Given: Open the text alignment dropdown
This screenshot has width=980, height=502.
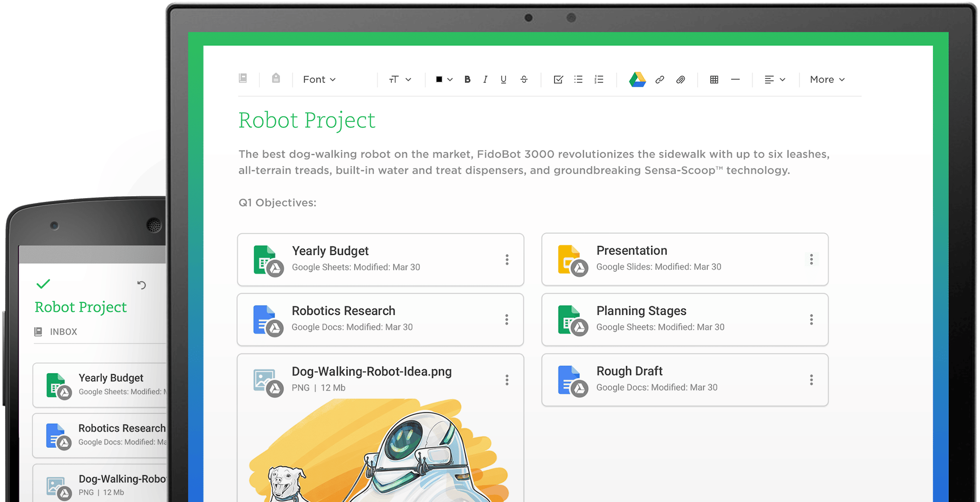Looking at the screenshot, I should [x=774, y=80].
